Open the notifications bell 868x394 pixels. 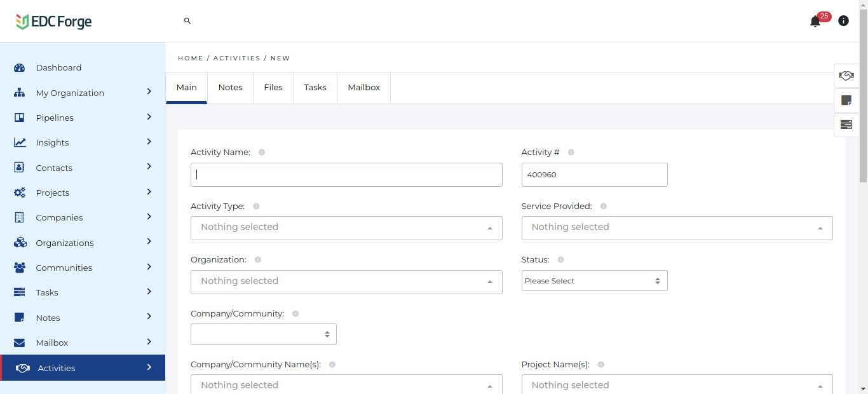click(815, 22)
